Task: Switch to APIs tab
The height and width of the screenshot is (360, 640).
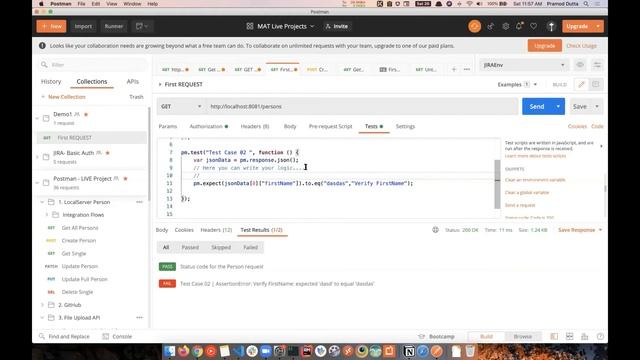Action: pyautogui.click(x=133, y=82)
